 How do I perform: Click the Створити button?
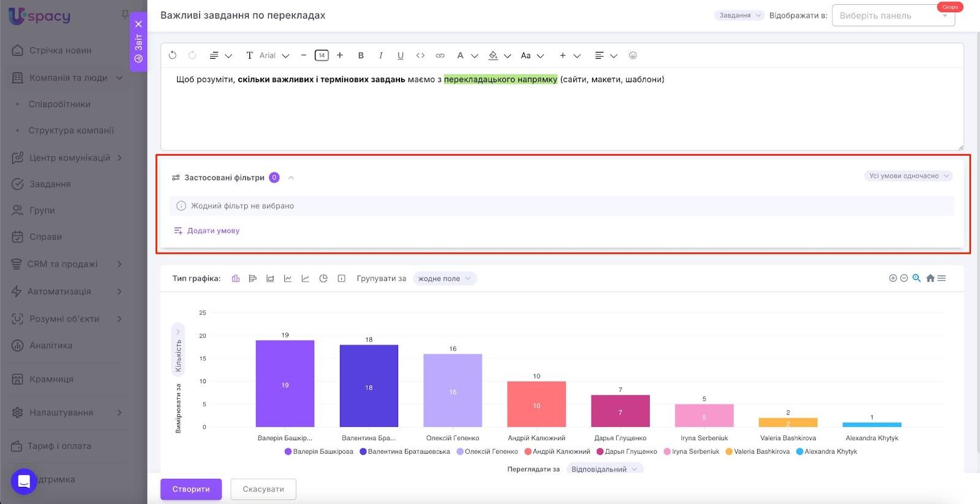190,489
